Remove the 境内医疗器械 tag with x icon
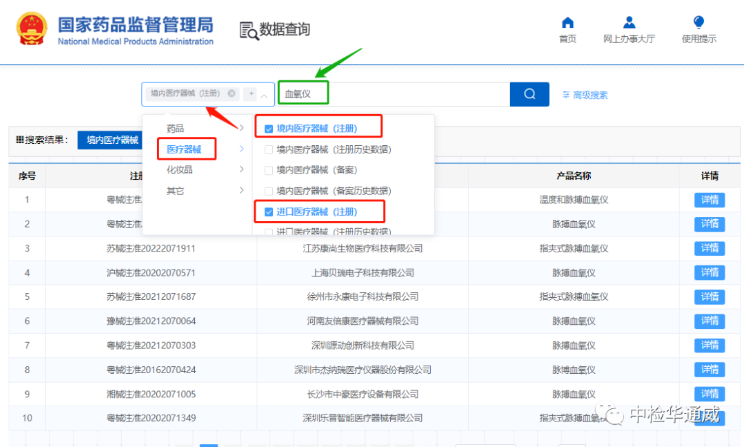Screen dimensions: 745x448 (232, 94)
